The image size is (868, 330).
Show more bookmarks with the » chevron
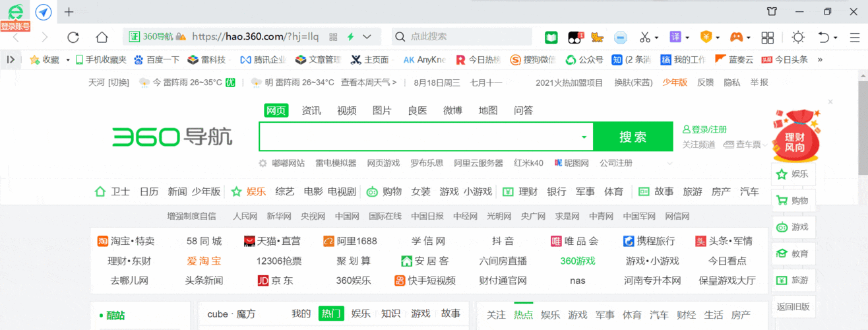tap(820, 59)
